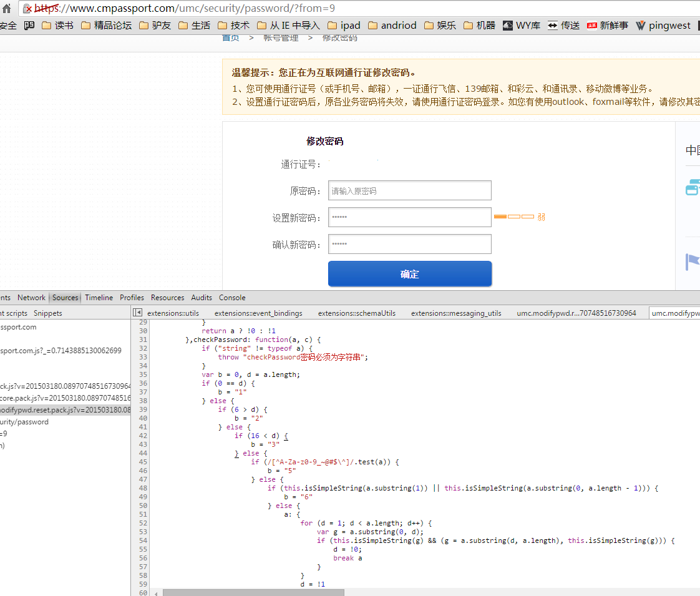Select the modifypwd.reset.pack.js file in navigator
This screenshot has height=596, width=700.
pos(65,410)
